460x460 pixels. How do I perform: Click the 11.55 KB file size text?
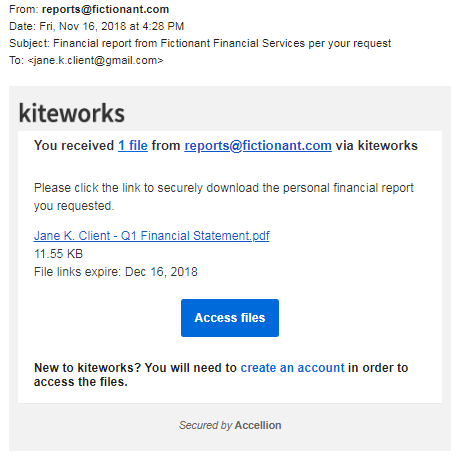[58, 254]
